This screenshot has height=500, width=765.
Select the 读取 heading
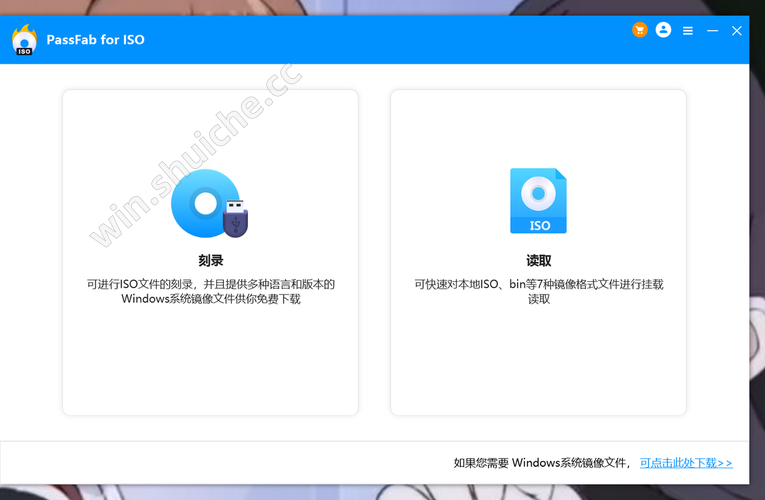point(538,260)
